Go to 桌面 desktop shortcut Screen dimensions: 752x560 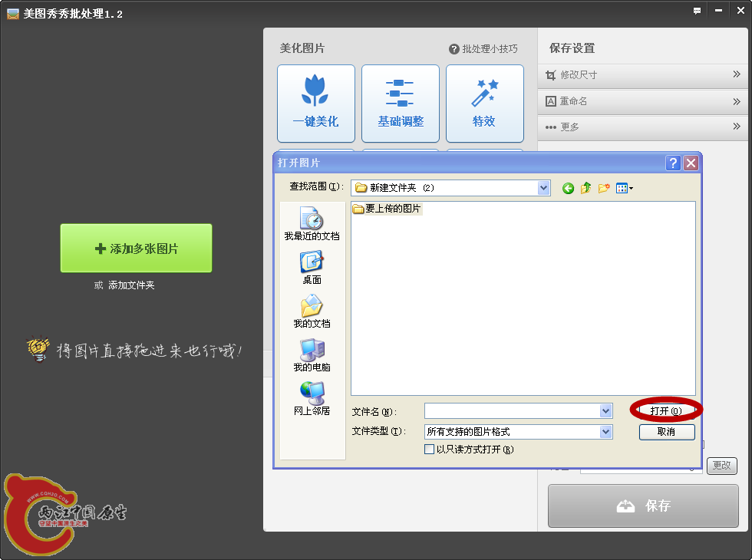312,268
